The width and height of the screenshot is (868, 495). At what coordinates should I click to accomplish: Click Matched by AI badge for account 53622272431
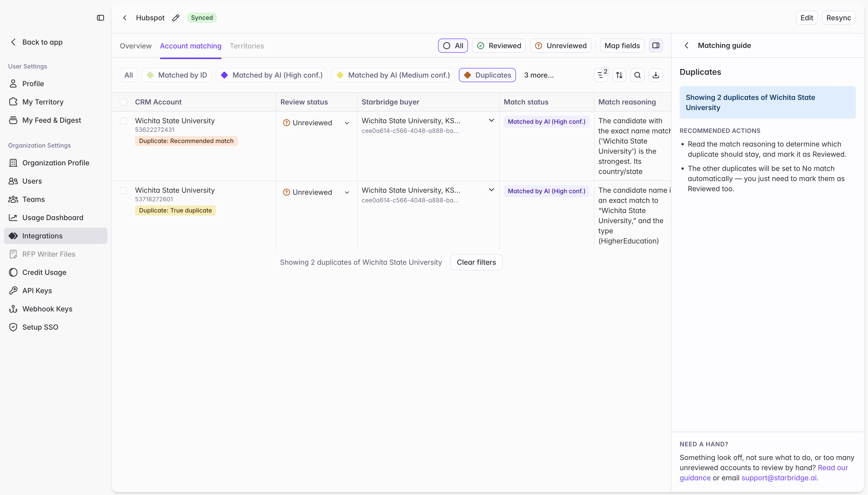point(546,122)
